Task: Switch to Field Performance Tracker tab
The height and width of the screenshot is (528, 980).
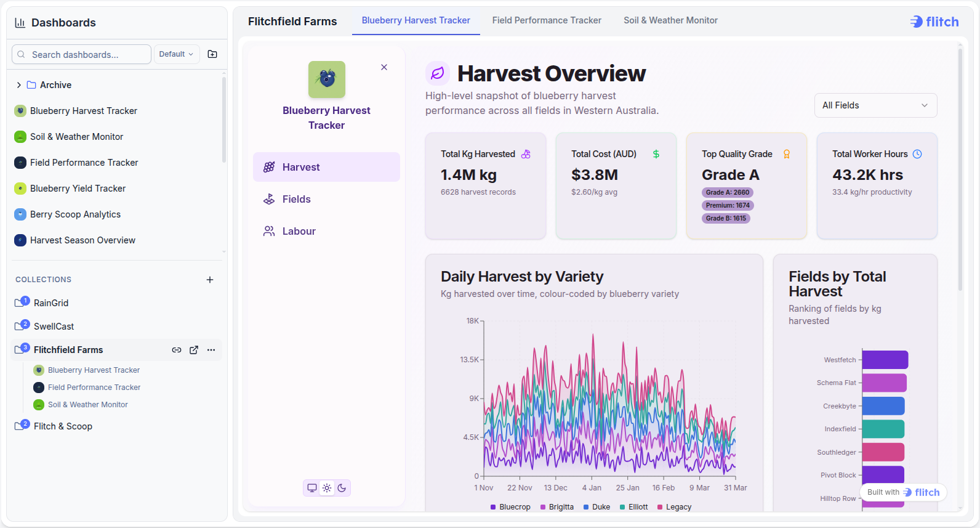Action: (x=547, y=20)
